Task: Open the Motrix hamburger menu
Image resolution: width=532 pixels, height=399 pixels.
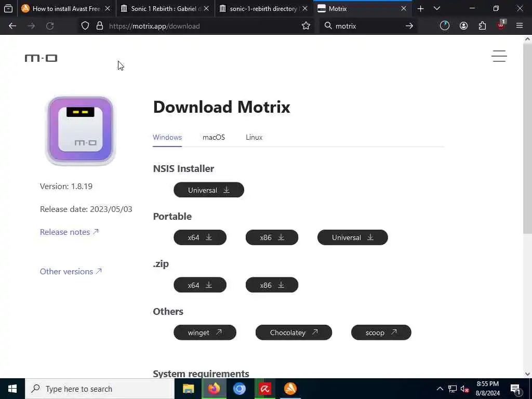Action: click(499, 56)
